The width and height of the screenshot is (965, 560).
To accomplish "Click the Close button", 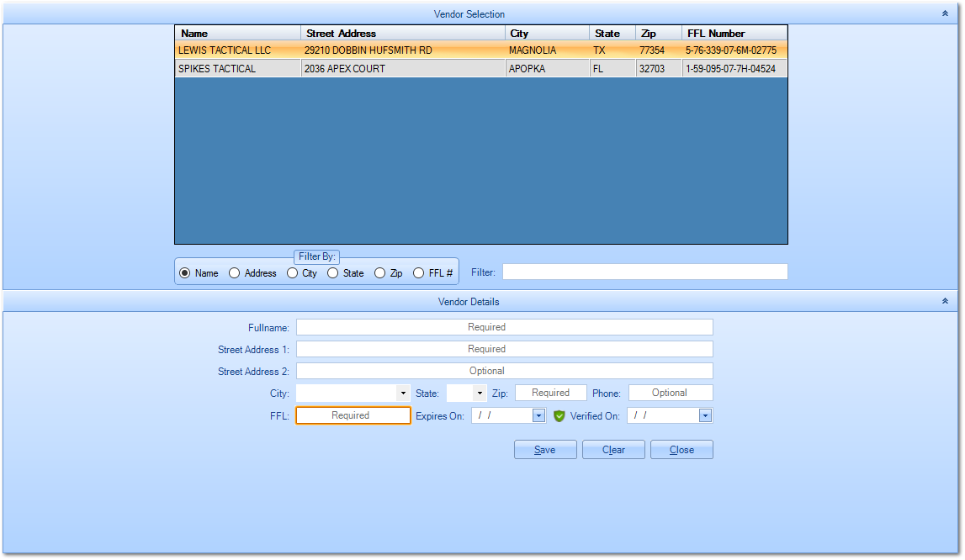I will (682, 449).
